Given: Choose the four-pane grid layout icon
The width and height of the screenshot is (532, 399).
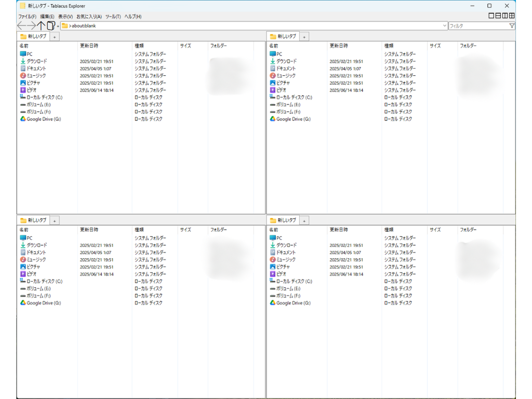Looking at the screenshot, I should [512, 16].
